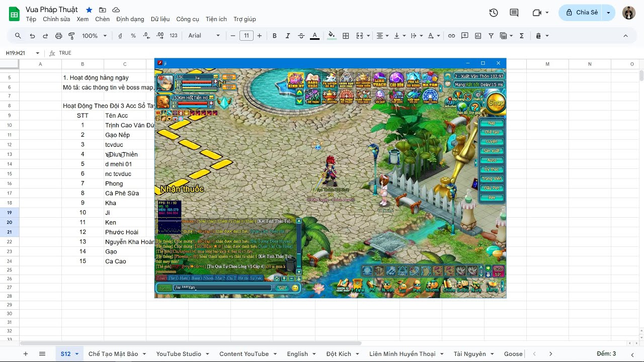The width and height of the screenshot is (644, 362).
Task: Open emoji picker in game chat
Action: click(x=295, y=288)
